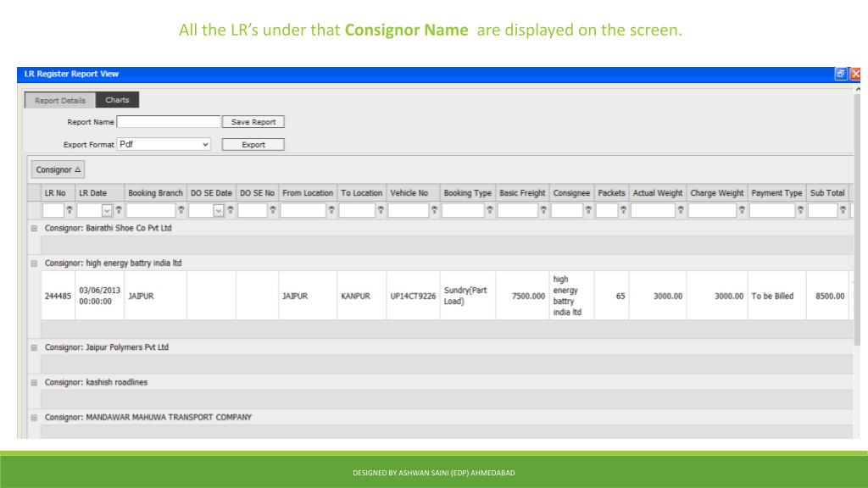Focus the Actual Weight filter input

653,210
